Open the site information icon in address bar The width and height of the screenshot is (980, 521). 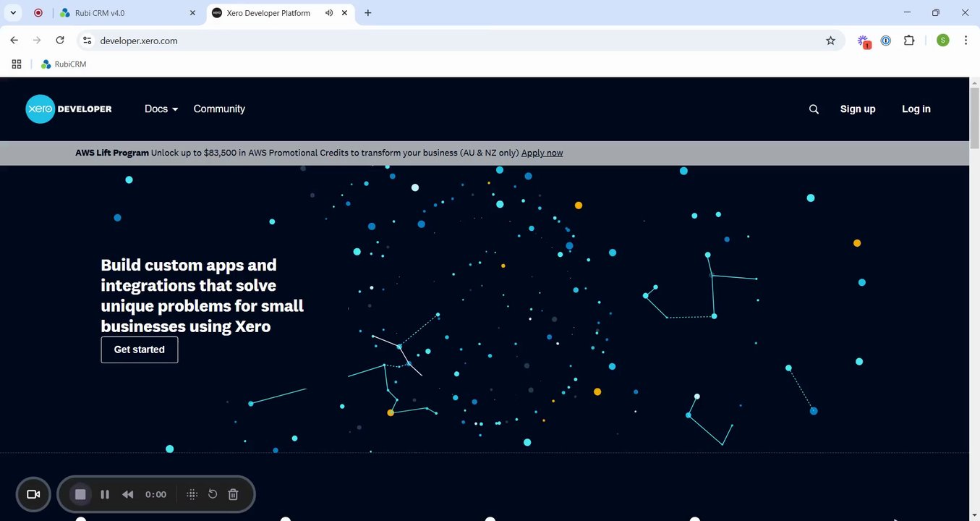tap(87, 41)
